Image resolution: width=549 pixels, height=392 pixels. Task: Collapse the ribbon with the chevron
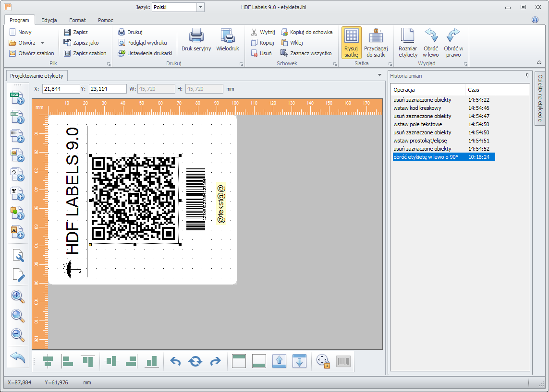(x=539, y=62)
